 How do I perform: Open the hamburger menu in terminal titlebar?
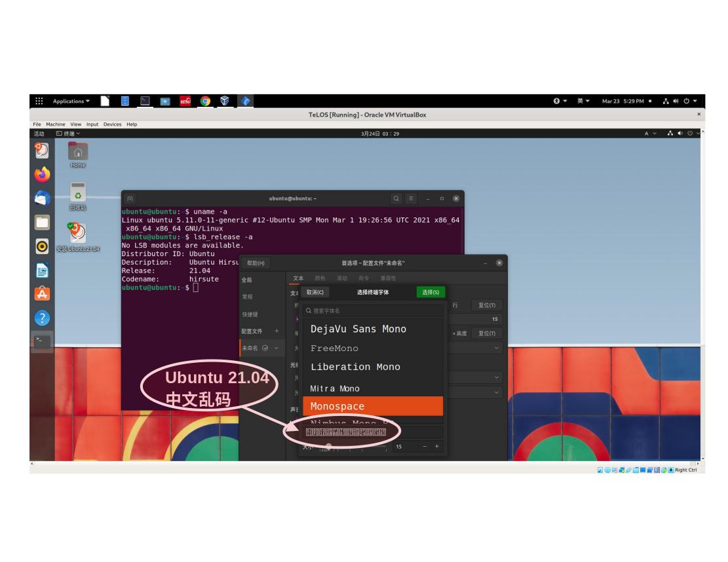click(x=411, y=198)
